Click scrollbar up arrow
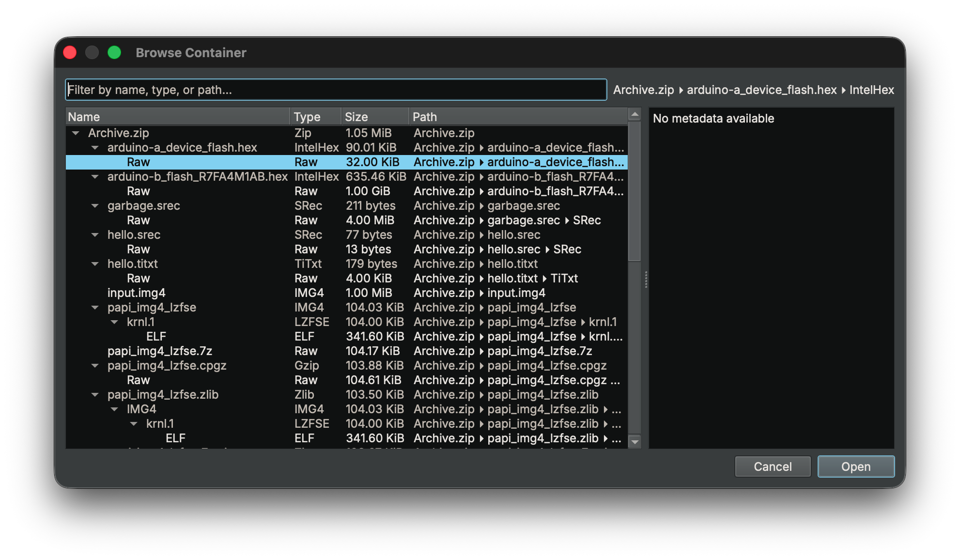This screenshot has width=960, height=560. click(x=635, y=115)
